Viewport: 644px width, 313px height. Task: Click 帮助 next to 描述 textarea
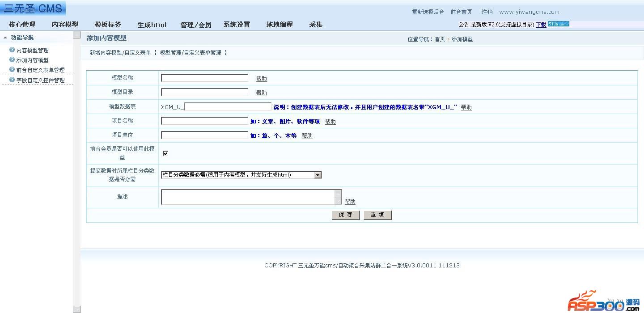pos(350,202)
